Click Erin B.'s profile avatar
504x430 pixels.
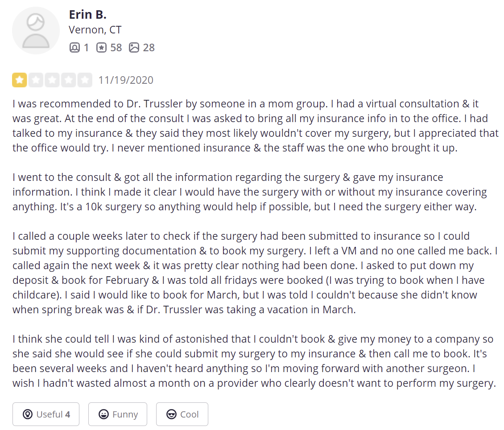click(36, 30)
